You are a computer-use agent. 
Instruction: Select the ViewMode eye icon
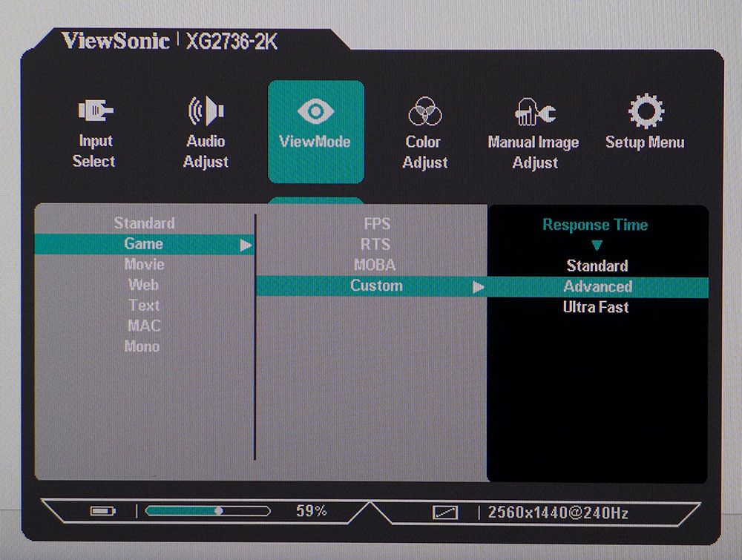click(x=315, y=111)
